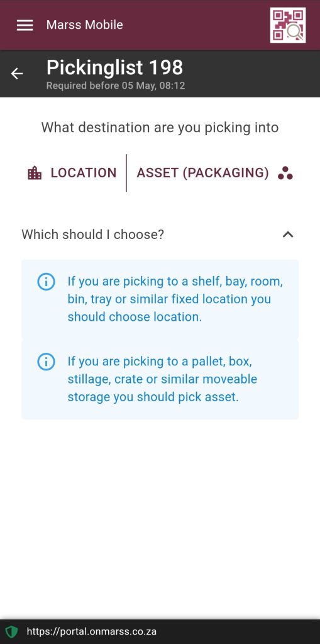Click the three-dots icon beside ASSET (PACKAGING)

pyautogui.click(x=285, y=173)
